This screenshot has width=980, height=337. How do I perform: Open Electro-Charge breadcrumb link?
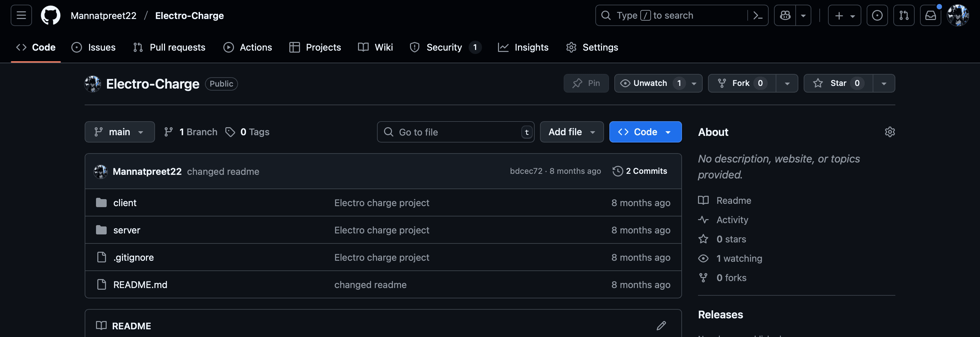coord(189,15)
